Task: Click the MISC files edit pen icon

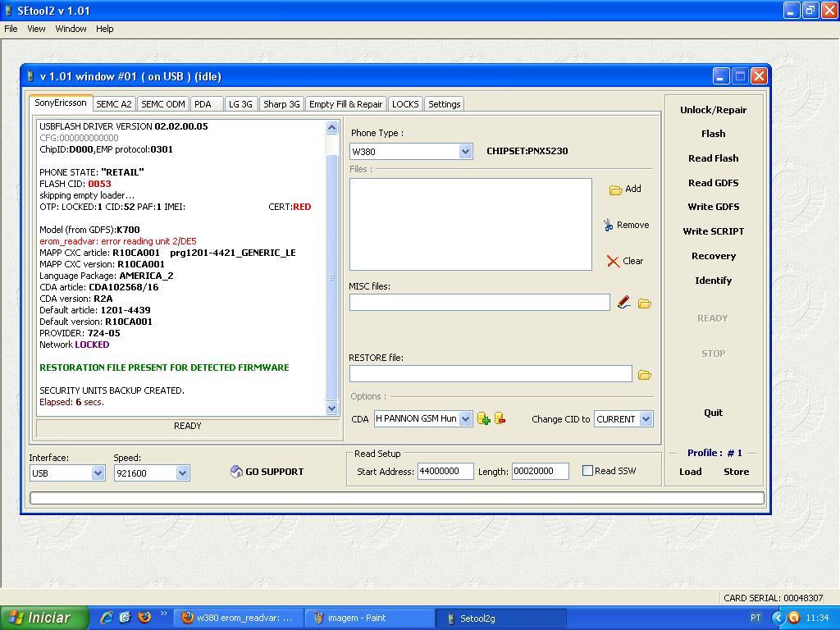Action: click(623, 303)
